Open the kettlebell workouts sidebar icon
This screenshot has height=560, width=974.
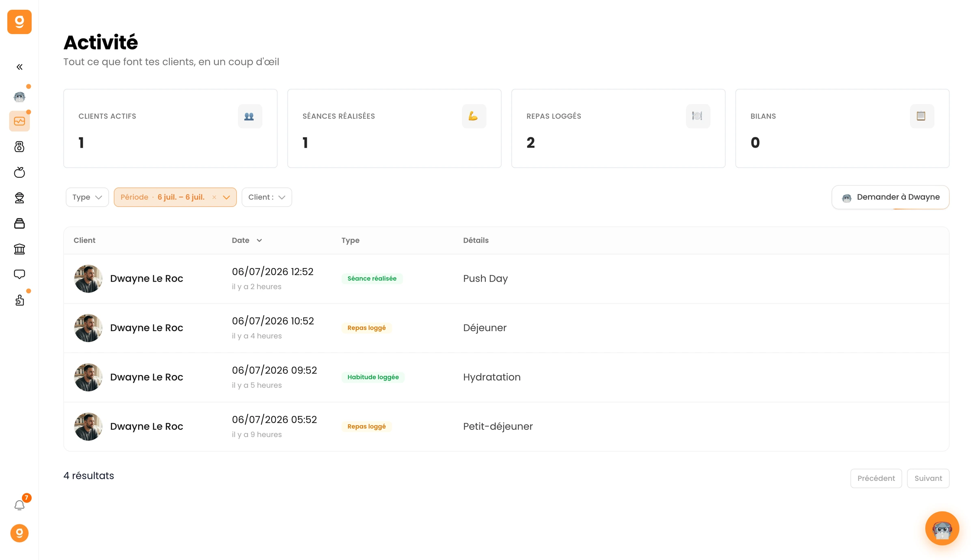click(19, 146)
